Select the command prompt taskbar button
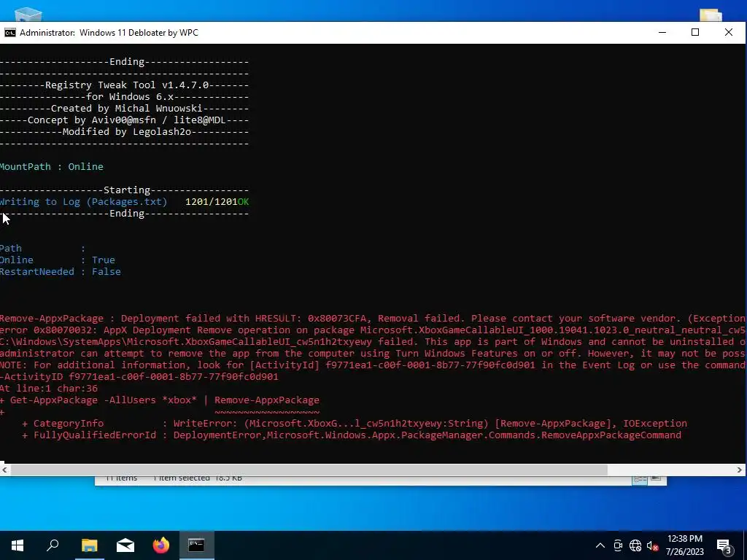Screen dimensions: 747x560 coord(196,545)
